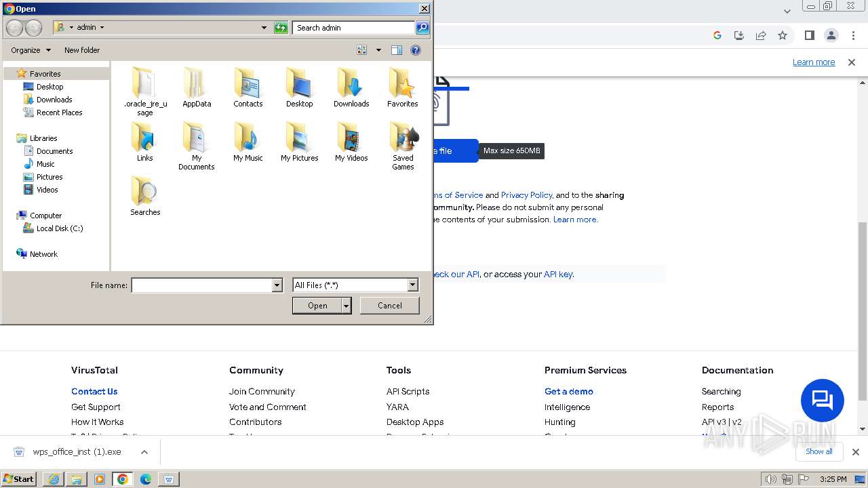This screenshot has width=868, height=488.
Task: Click the search magnifier icon in dialog
Action: tap(422, 28)
